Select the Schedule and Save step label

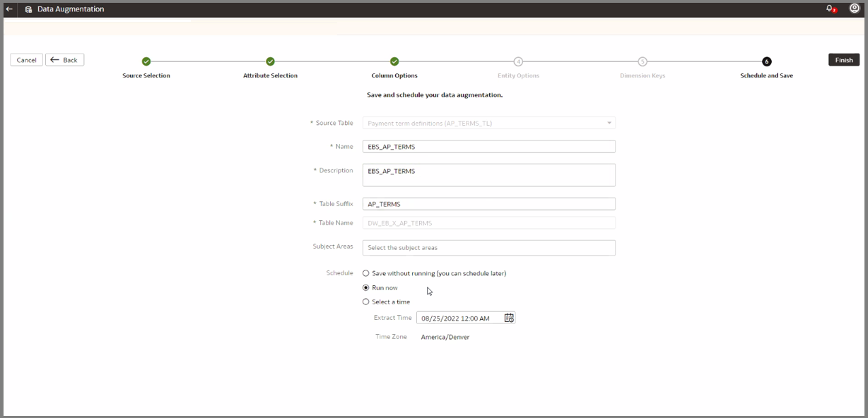(766, 76)
